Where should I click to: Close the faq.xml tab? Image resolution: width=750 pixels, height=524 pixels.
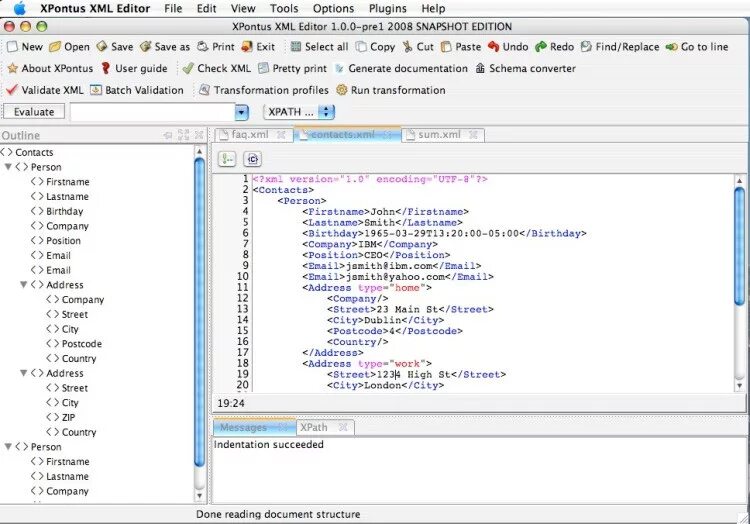(x=281, y=135)
